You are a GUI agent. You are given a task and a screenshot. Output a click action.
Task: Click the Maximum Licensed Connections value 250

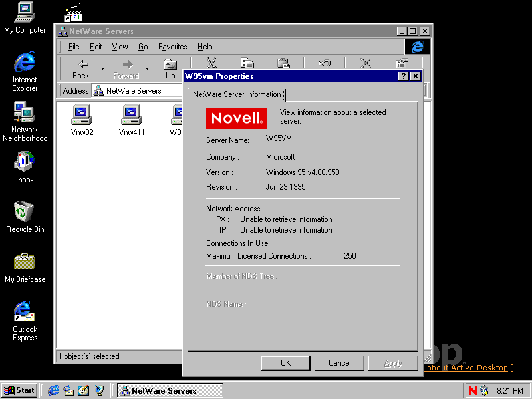click(350, 256)
